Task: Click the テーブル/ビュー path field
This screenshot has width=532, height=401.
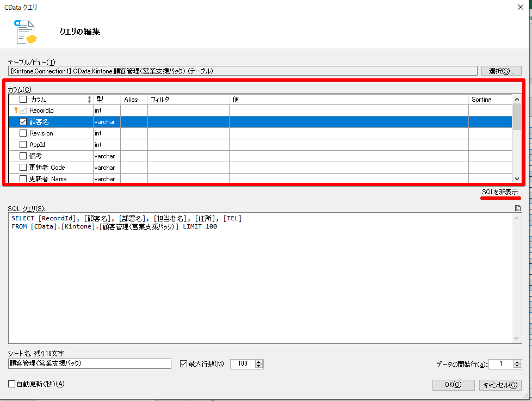Action: (x=243, y=71)
